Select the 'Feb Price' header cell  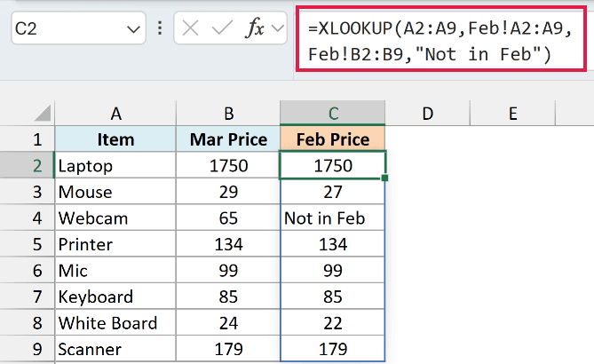tap(333, 139)
